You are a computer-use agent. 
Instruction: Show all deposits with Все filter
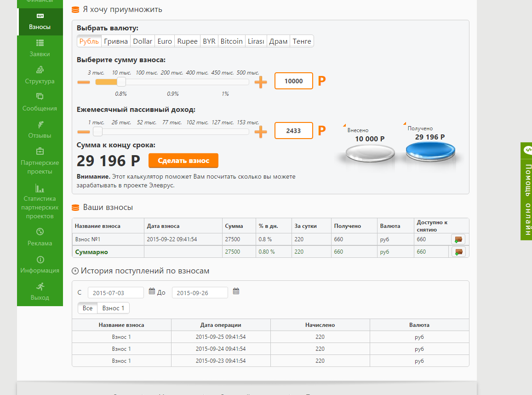[87, 308]
